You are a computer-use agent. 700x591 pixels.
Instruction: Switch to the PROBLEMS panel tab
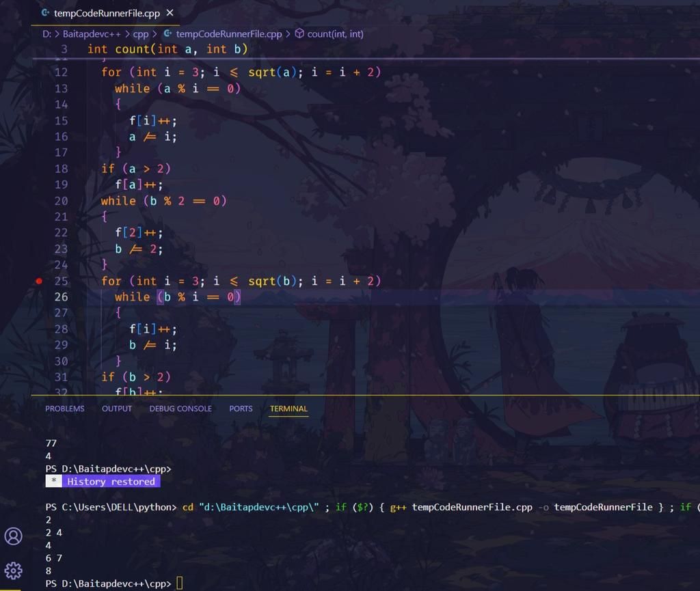point(65,409)
